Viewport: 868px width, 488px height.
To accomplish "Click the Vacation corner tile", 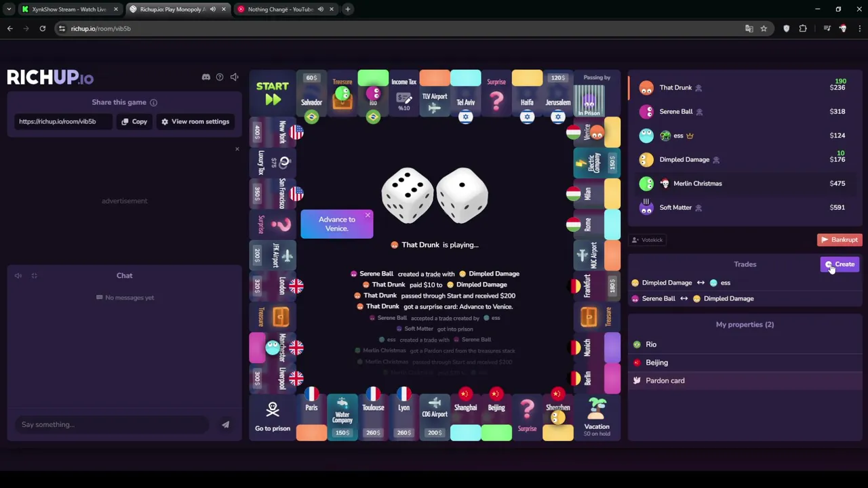I will tap(597, 418).
